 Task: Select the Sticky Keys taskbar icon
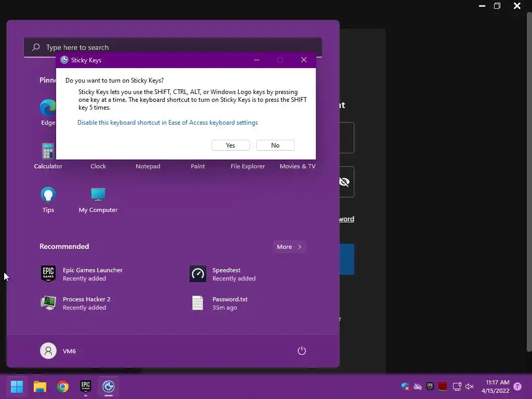[109, 386]
